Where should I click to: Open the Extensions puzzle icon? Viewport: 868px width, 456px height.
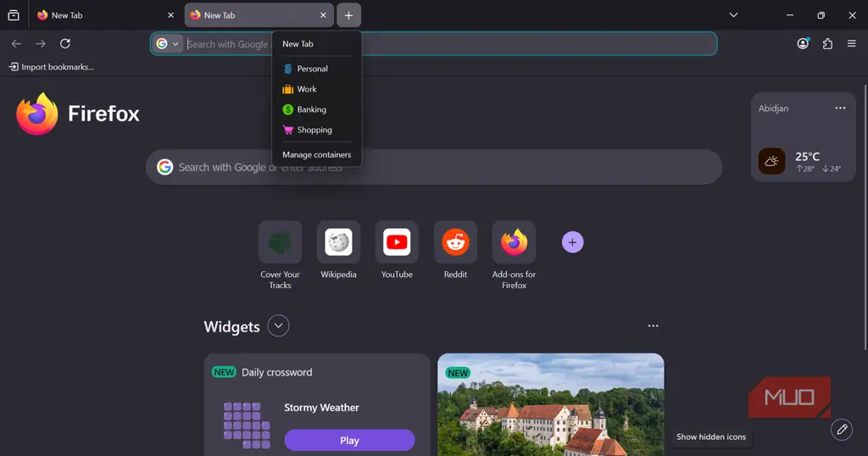[x=827, y=44]
